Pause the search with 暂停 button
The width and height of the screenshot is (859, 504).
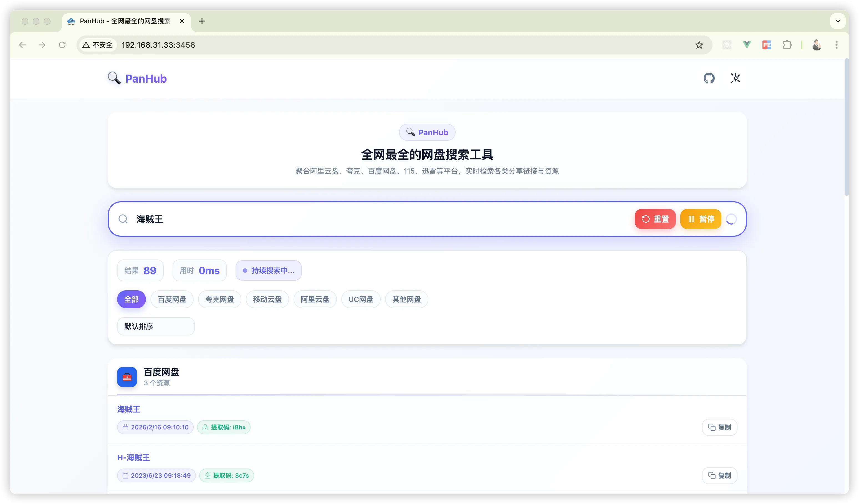701,219
